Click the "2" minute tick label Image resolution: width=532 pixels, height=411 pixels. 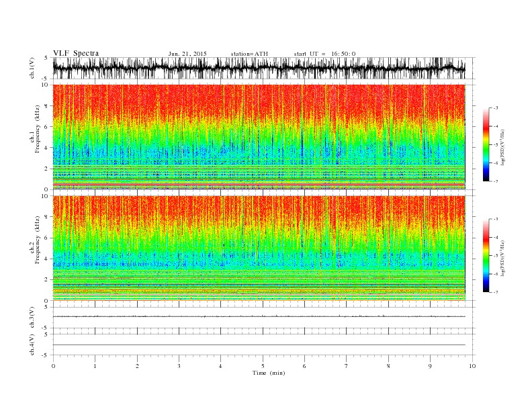[x=137, y=366]
